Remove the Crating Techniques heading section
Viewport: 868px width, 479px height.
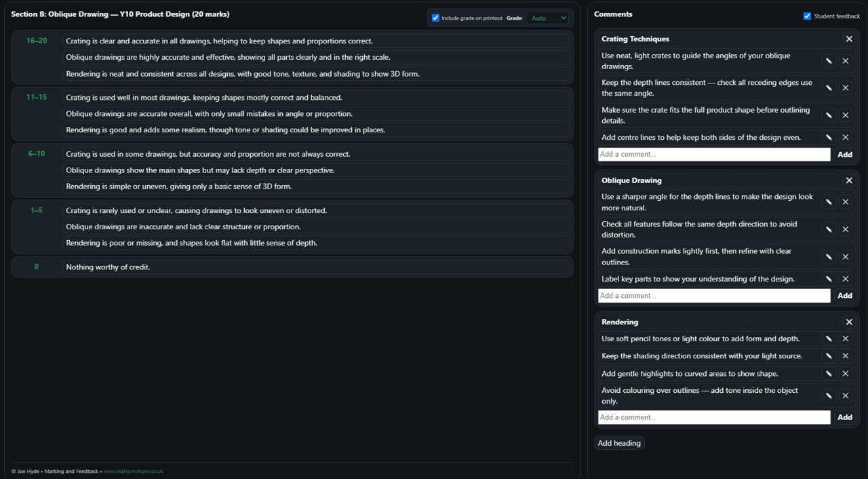[849, 39]
